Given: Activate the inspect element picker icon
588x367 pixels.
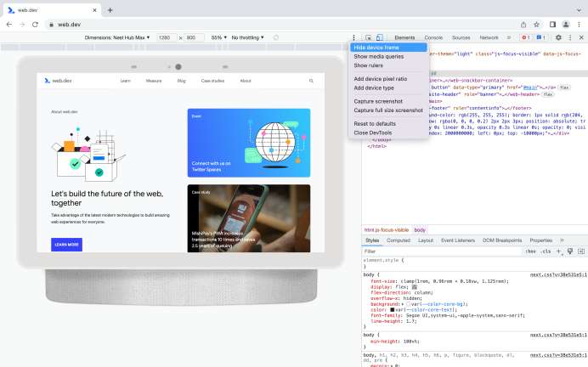Looking at the screenshot, I should 369,37.
